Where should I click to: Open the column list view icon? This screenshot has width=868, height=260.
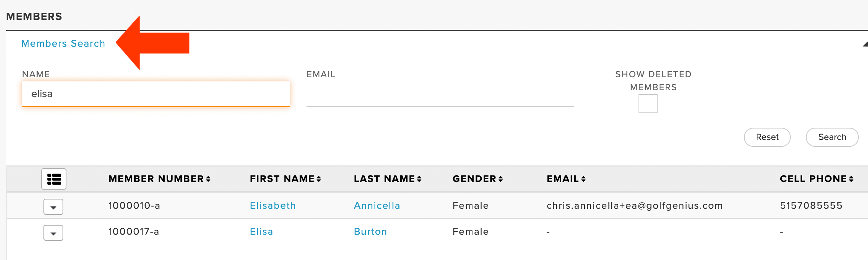[x=54, y=179]
